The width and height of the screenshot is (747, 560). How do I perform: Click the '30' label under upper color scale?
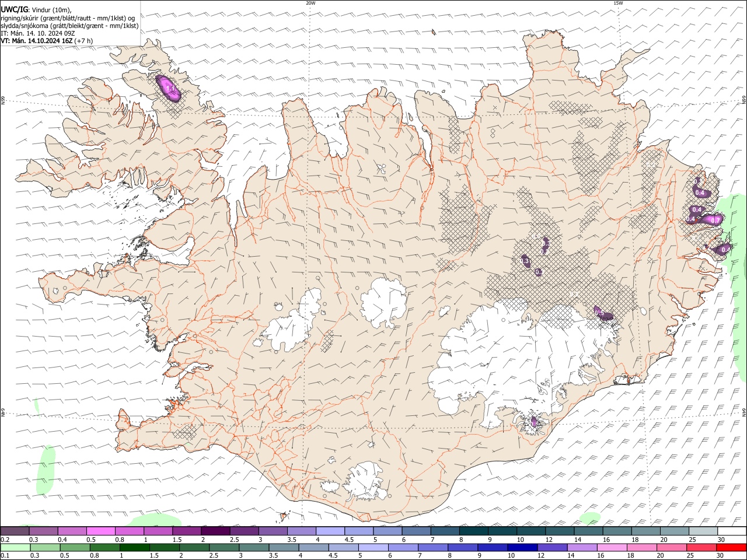(721, 540)
